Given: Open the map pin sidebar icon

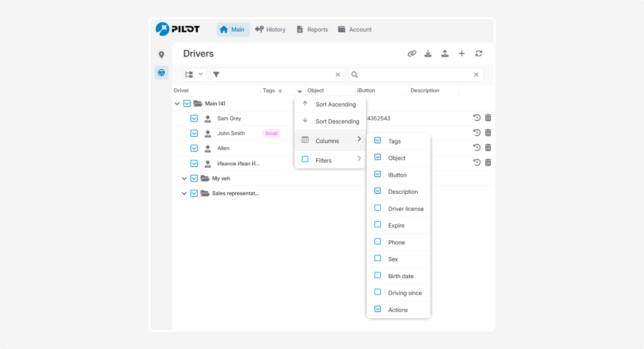Looking at the screenshot, I should pyautogui.click(x=161, y=55).
